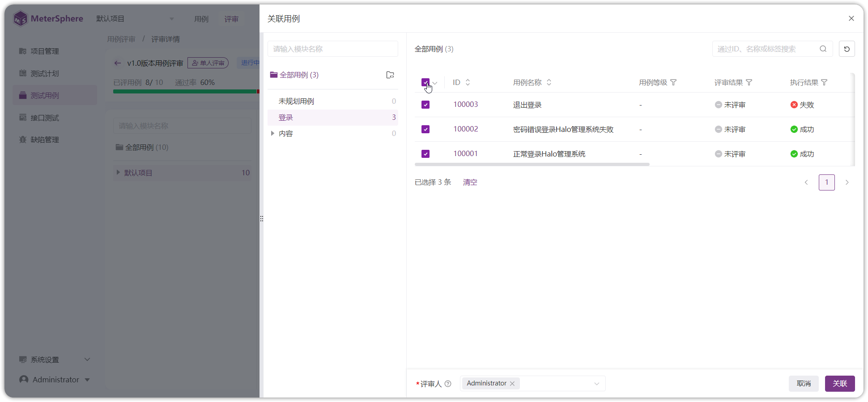Uncheck the case 100002 checkbox
Image resolution: width=868 pixels, height=402 pixels.
(425, 129)
